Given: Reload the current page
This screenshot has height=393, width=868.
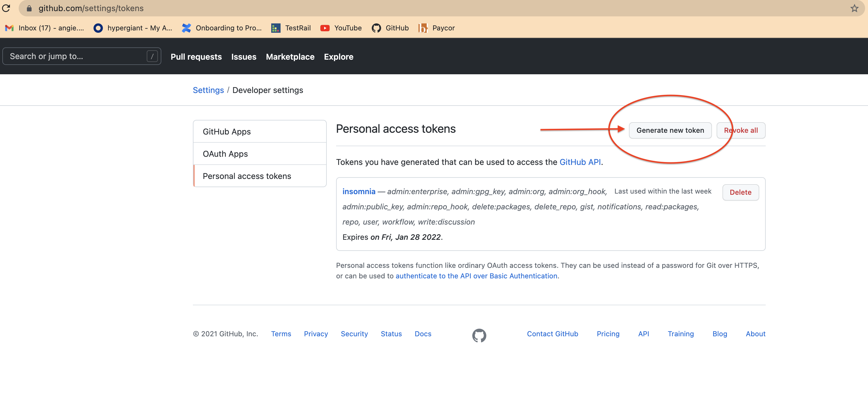Looking at the screenshot, I should coord(6,8).
